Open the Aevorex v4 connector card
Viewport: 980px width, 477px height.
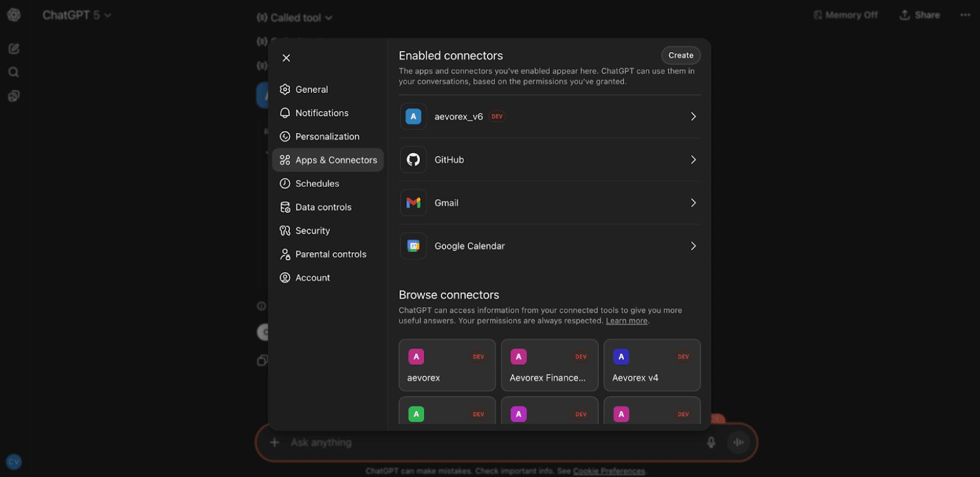point(652,366)
